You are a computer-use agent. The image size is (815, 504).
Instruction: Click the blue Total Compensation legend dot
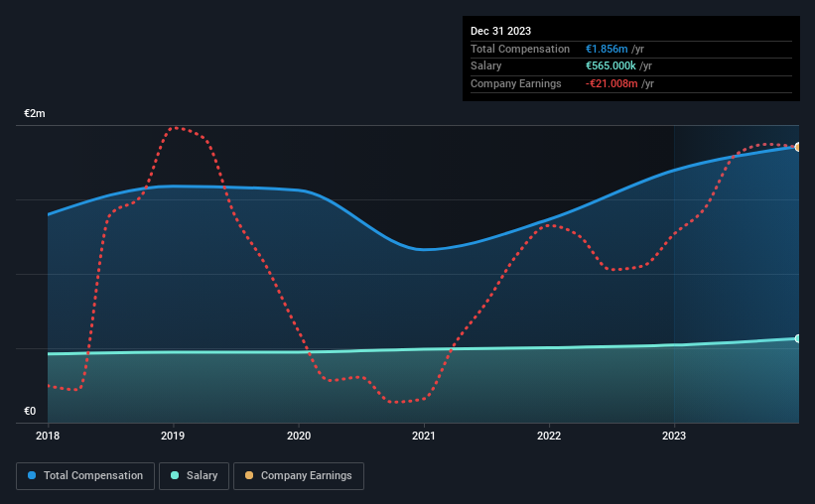coord(32,475)
